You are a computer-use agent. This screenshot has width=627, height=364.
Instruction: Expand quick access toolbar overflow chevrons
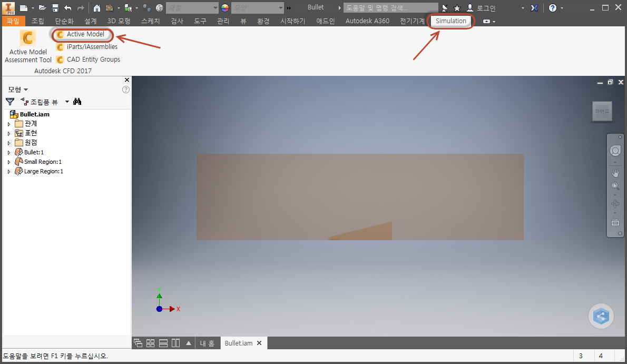(289, 8)
